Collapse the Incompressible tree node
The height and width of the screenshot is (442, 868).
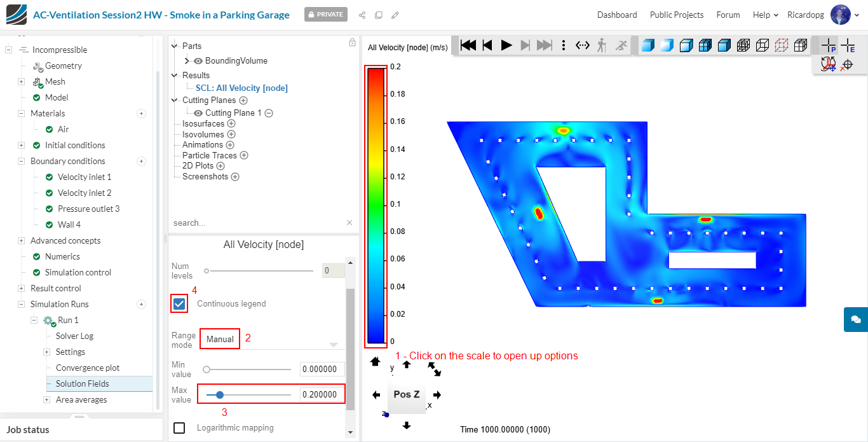pyautogui.click(x=8, y=50)
